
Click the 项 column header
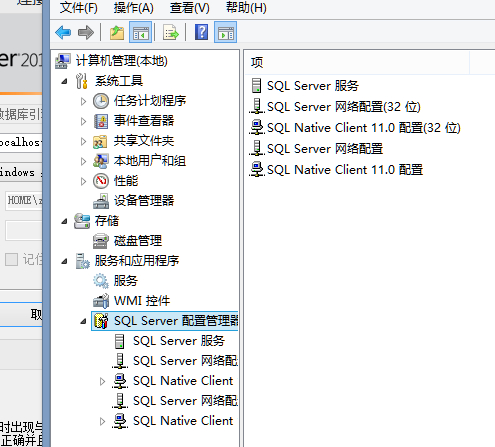point(357,62)
